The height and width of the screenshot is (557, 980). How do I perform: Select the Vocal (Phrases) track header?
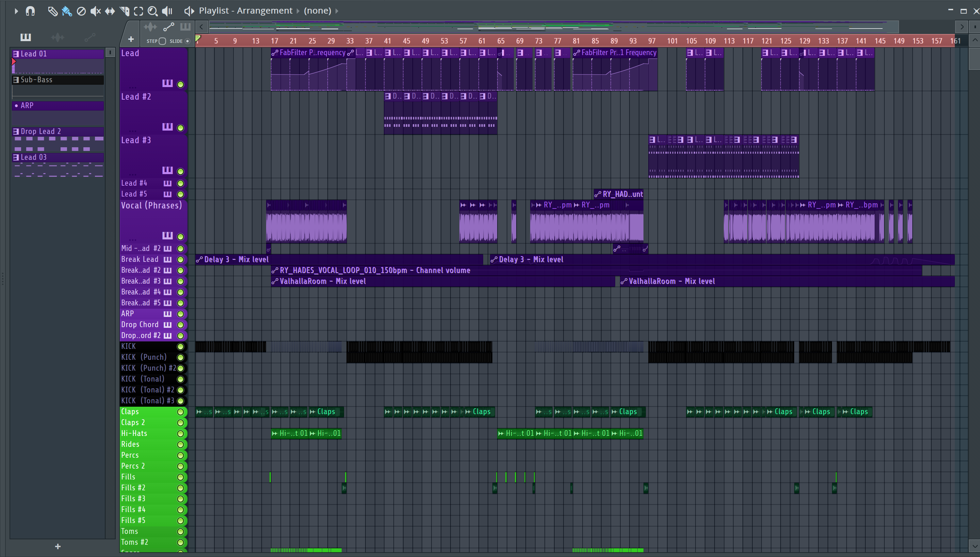(153, 221)
